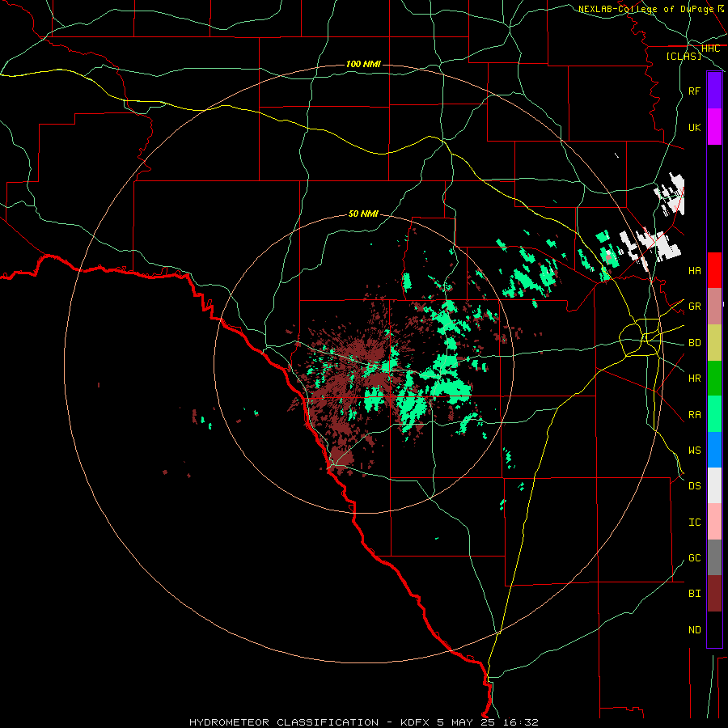Click the DS white legend swatch
The width and height of the screenshot is (728, 728).
click(714, 485)
